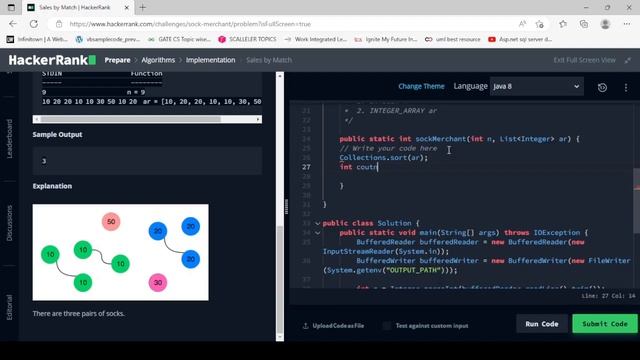Click the Explanation heading
Image resolution: width=640 pixels, height=360 pixels.
point(52,186)
